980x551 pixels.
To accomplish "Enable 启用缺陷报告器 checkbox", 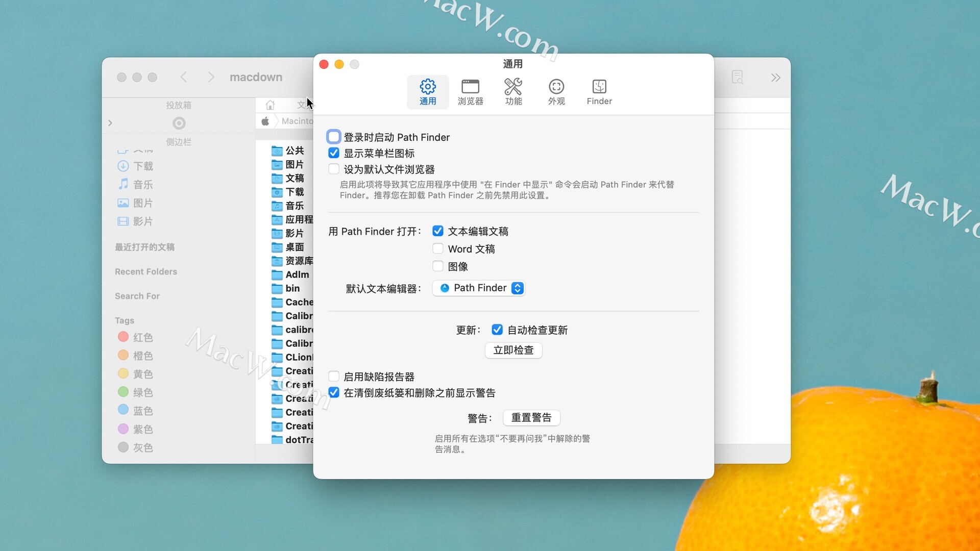I will pyautogui.click(x=334, y=377).
